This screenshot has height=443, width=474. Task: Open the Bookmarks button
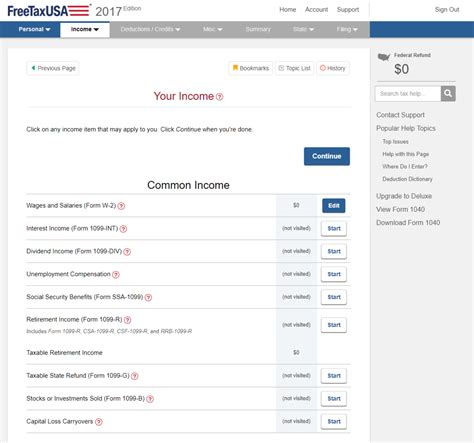point(251,68)
